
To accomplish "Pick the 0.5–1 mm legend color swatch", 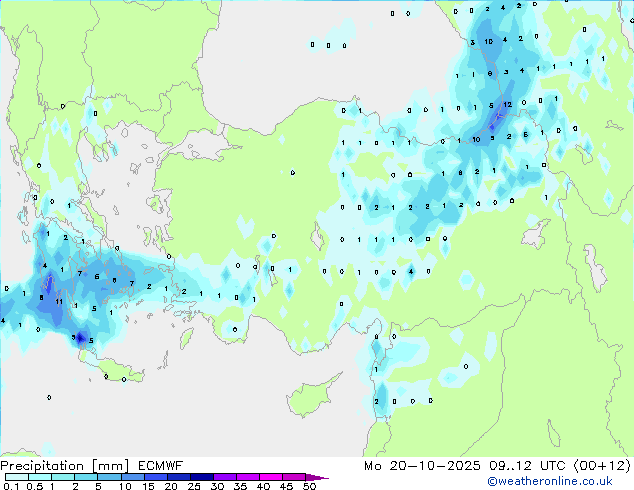I will [x=40, y=477].
